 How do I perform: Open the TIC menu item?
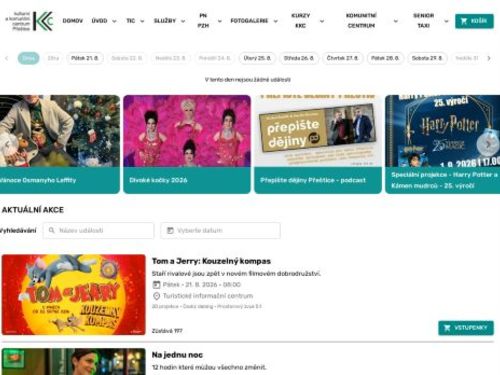tap(131, 21)
